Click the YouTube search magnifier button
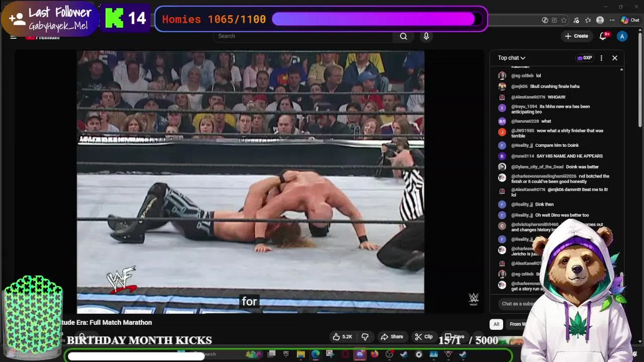This screenshot has width=644, height=362. (404, 36)
